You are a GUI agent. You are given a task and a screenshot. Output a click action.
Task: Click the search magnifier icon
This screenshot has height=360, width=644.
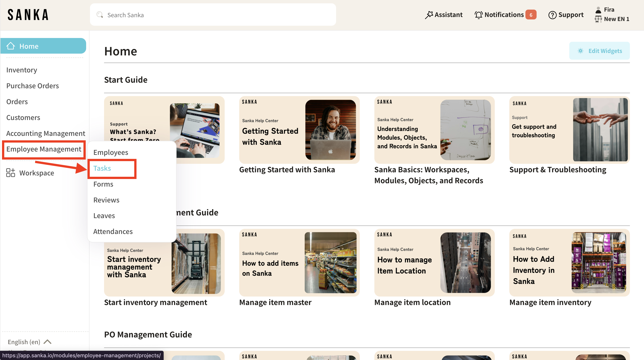(x=100, y=15)
